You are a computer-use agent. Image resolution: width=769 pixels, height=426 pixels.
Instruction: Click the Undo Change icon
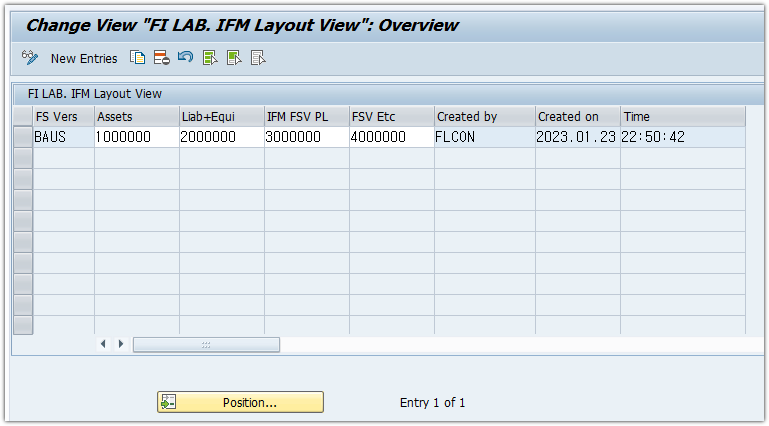(185, 58)
